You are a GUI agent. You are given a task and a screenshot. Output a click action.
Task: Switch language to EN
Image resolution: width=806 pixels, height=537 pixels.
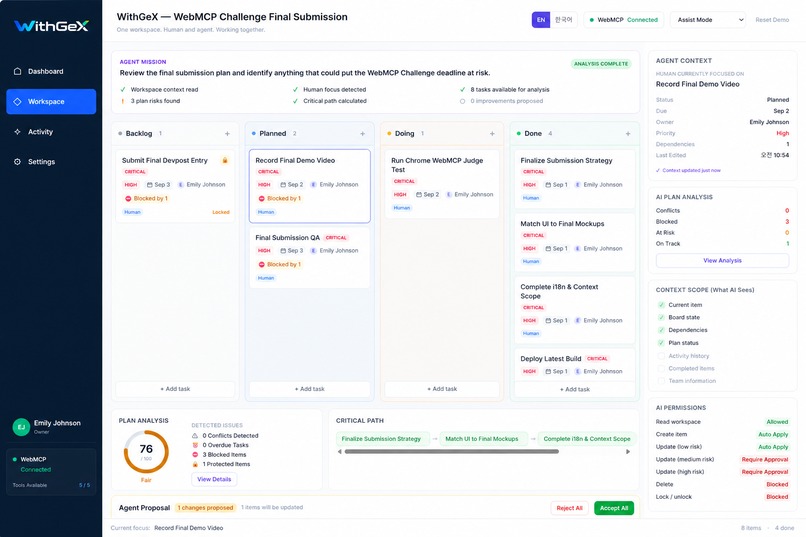[541, 20]
